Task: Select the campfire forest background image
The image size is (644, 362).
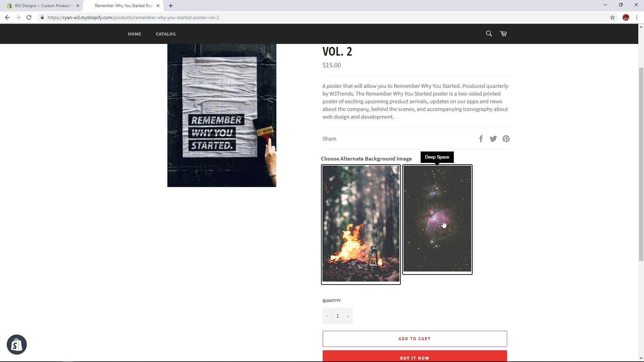Action: [361, 224]
